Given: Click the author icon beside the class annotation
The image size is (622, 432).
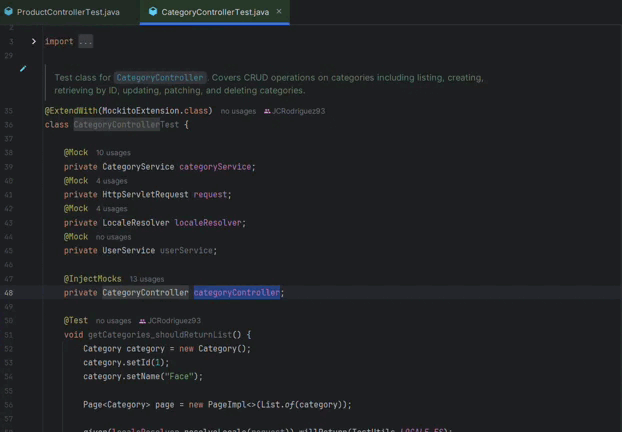Looking at the screenshot, I should click(x=267, y=111).
